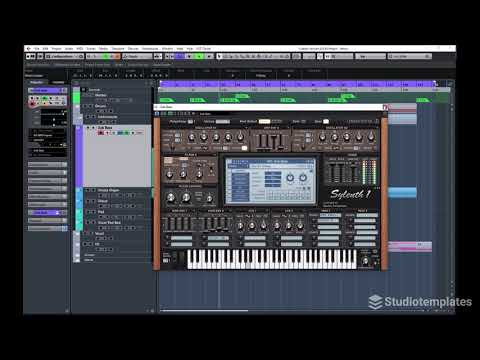Select the Object Selection arrow tool
The height and width of the screenshot is (360, 480).
(219, 56)
